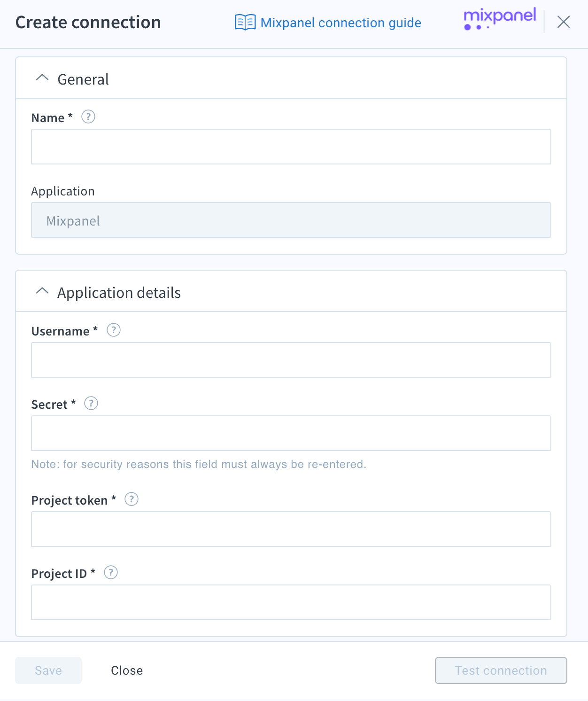Screen dimensions: 588x701
Task: Open the Mixpanel connection guide link
Action: 340,23
